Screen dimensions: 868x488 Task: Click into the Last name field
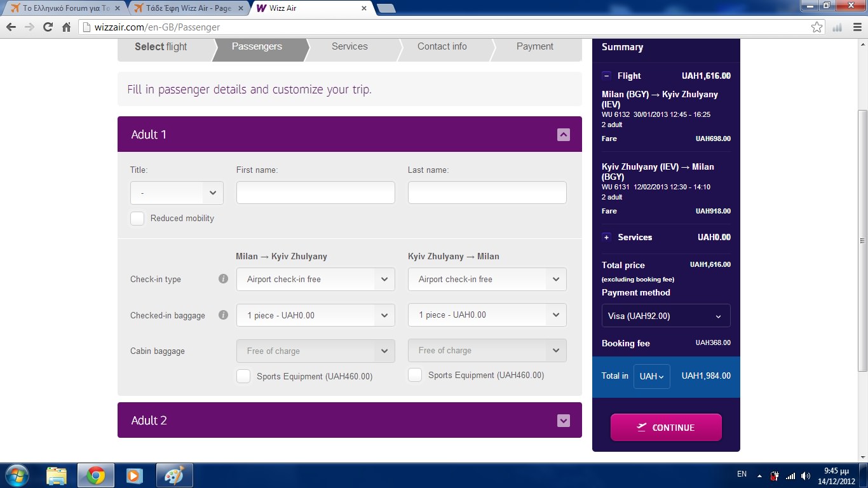487,193
